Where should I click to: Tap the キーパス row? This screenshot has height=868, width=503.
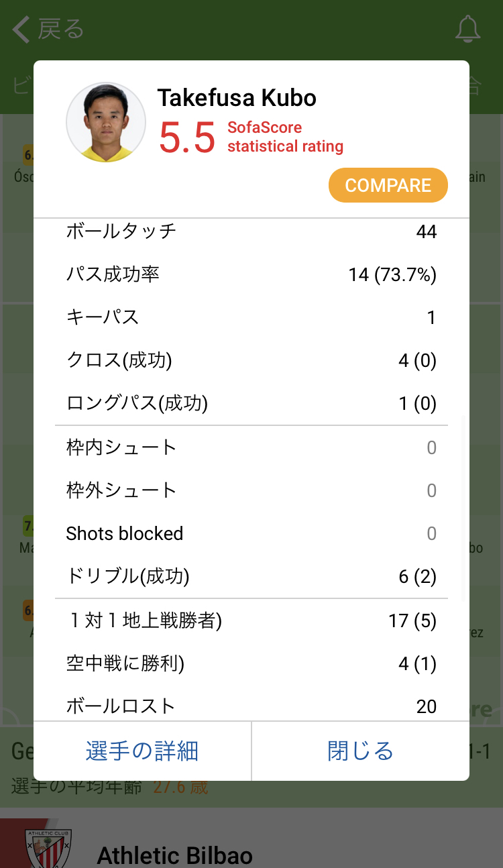coord(251,317)
